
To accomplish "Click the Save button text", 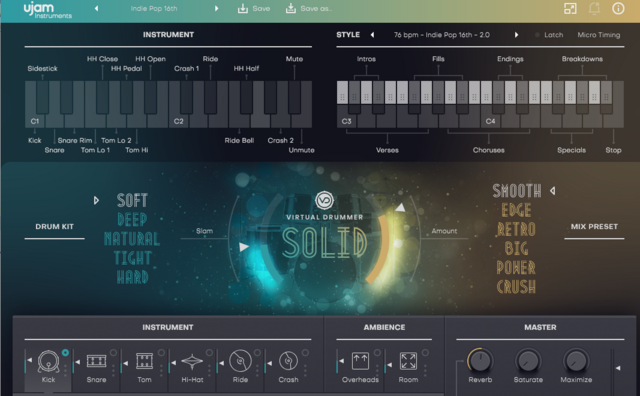I will tap(261, 9).
